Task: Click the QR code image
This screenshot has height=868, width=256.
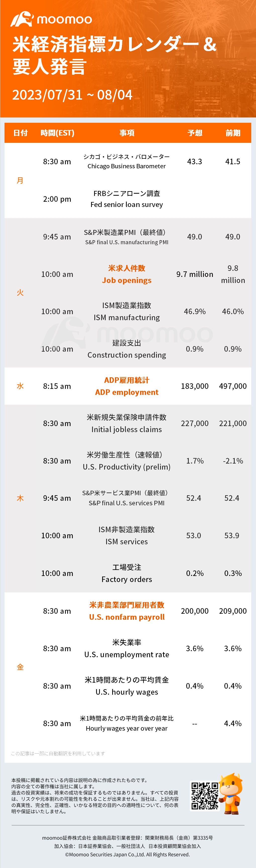Action: pyautogui.click(x=205, y=796)
